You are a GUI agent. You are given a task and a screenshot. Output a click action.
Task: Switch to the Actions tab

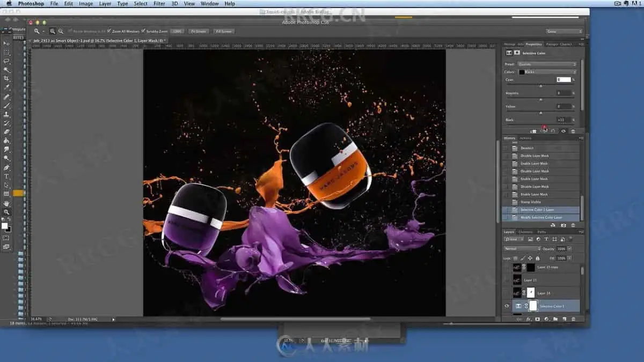coord(525,138)
